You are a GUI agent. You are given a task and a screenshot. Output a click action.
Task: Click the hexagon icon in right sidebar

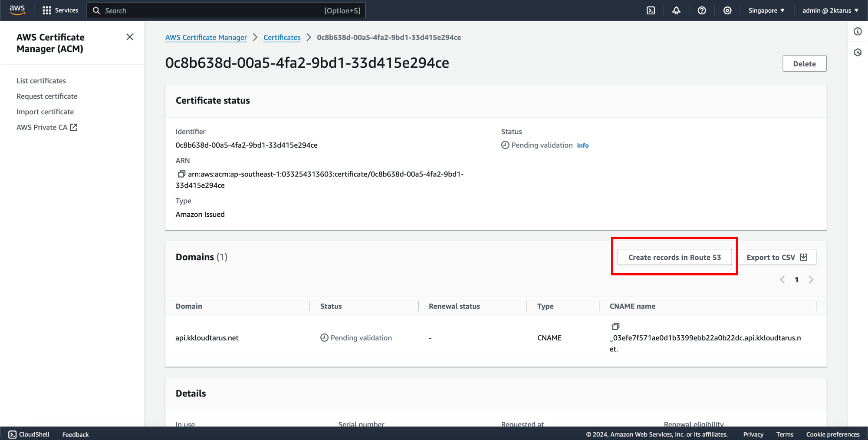click(858, 53)
